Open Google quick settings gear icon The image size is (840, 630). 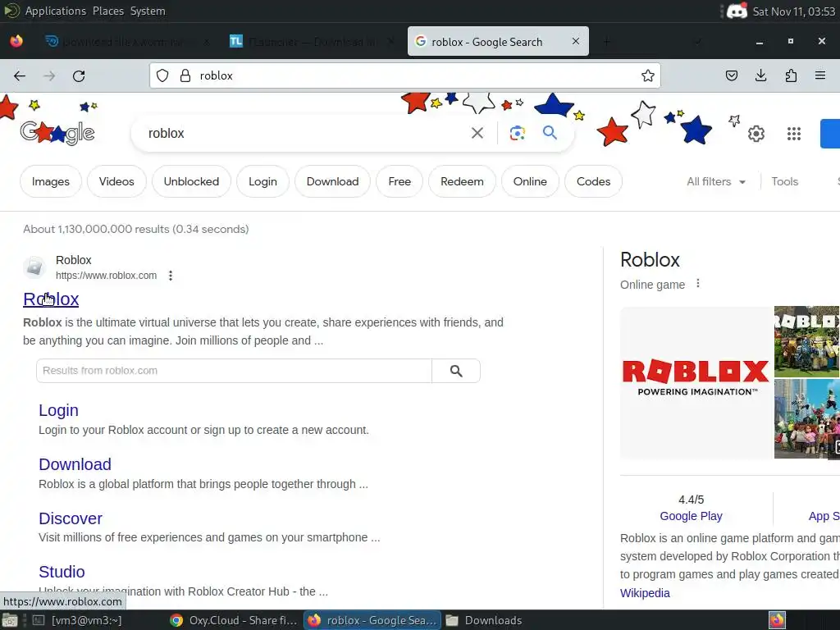point(756,134)
